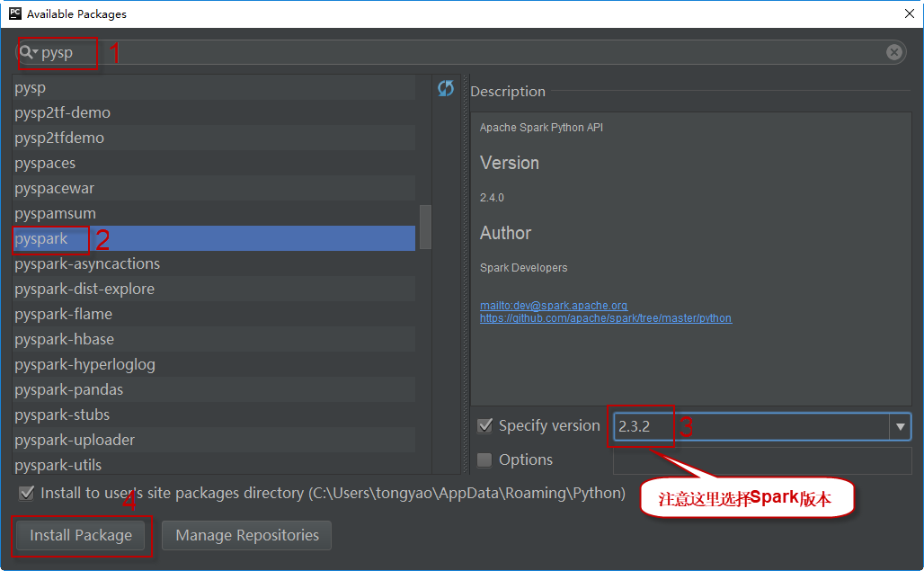Clear the search field with the X icon
Viewport: 924px width, 571px height.
click(893, 52)
